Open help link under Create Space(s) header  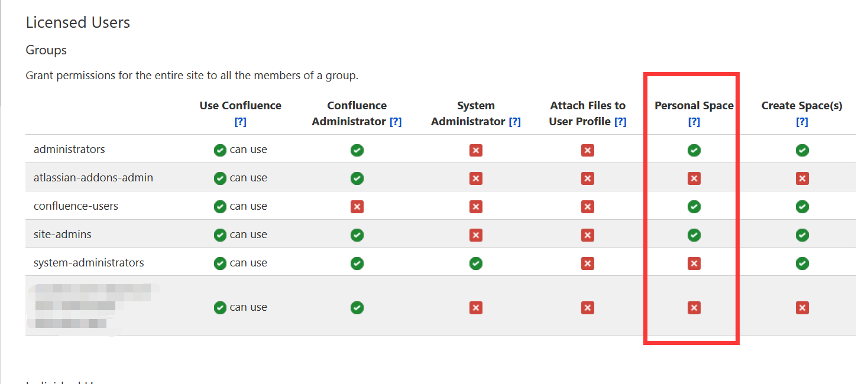(x=802, y=122)
